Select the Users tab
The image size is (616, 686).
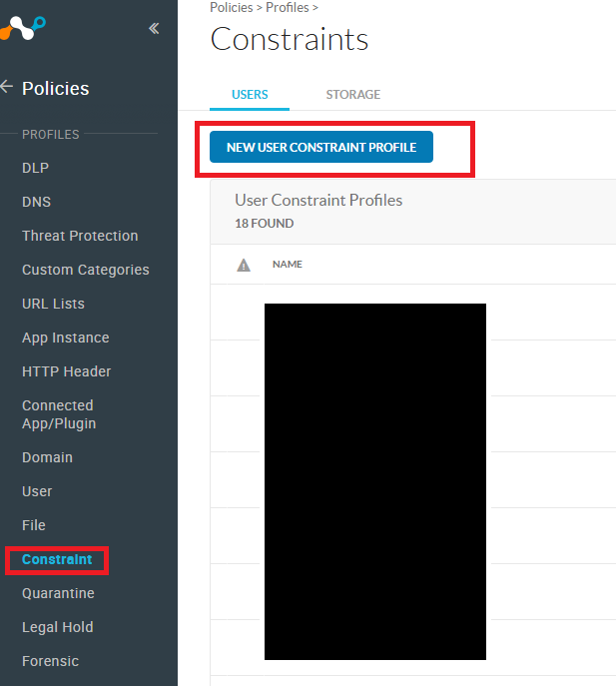tap(250, 95)
